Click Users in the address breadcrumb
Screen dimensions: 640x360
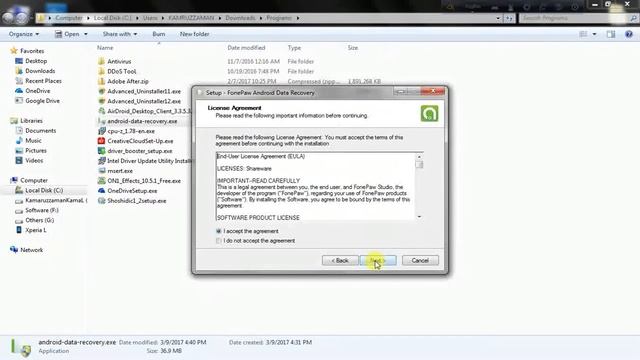[x=150, y=18]
